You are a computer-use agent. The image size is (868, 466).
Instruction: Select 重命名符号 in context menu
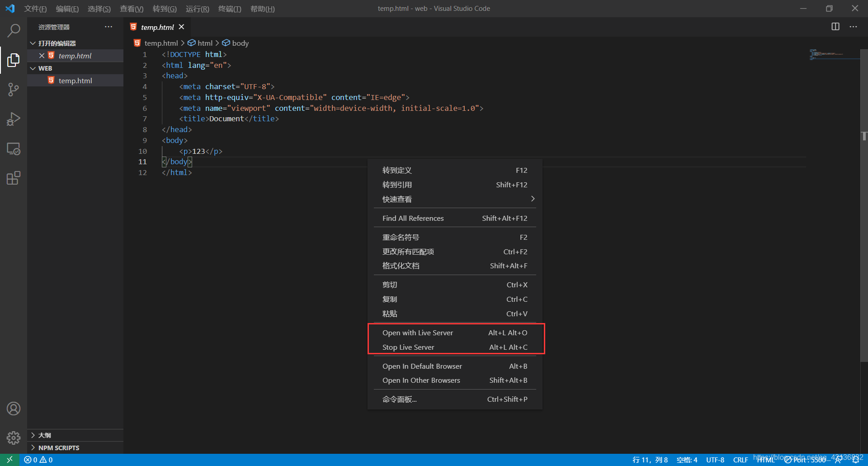coord(455,238)
